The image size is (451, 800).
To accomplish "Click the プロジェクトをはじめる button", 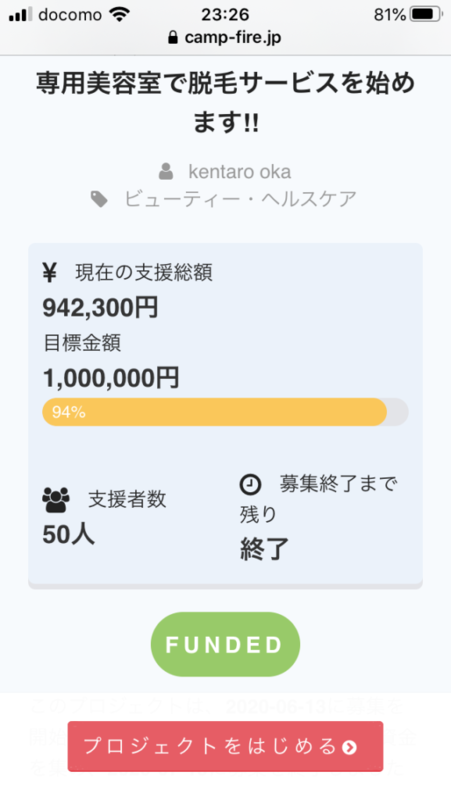I will [226, 746].
